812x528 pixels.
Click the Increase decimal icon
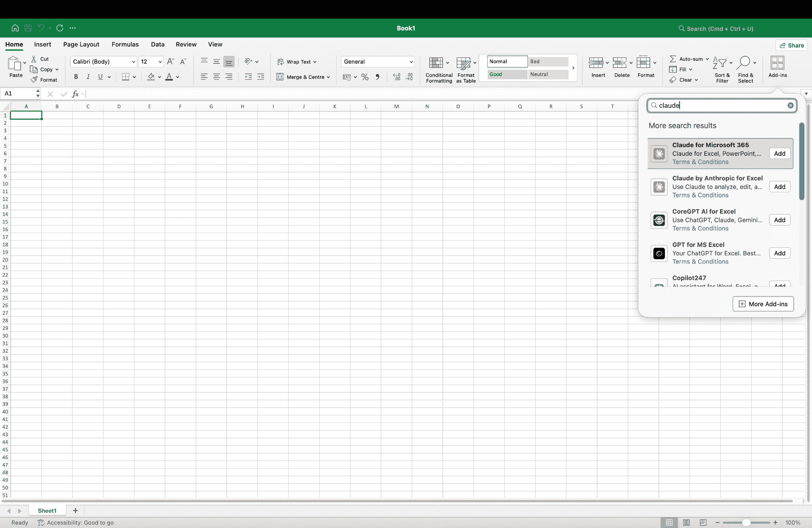(396, 77)
